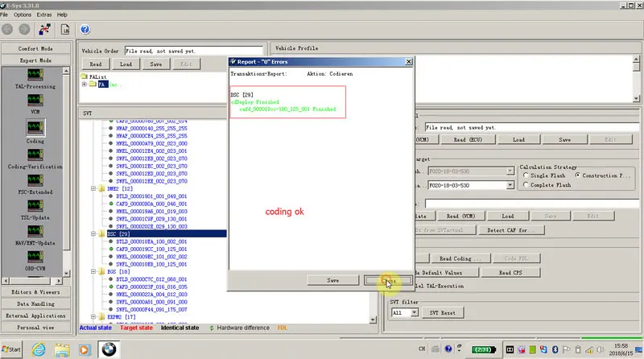Collapse the EGS [18] tree node
Image resolution: width=644 pixels, height=359 pixels.
click(x=93, y=271)
